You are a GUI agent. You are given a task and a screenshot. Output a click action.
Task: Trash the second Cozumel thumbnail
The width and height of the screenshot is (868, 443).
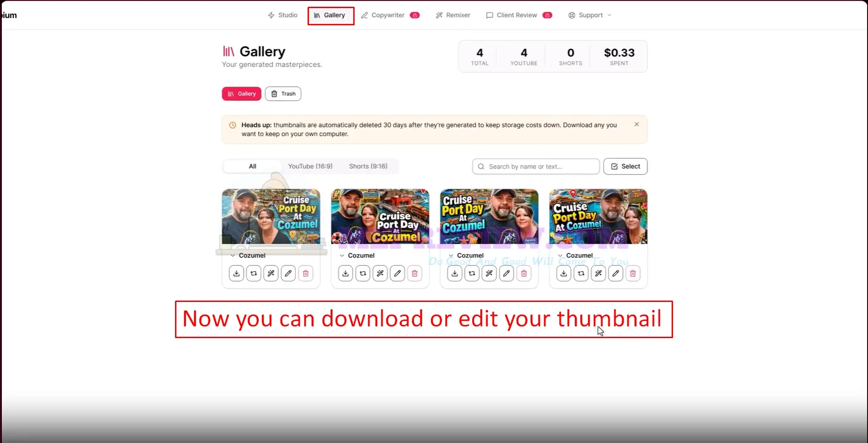coord(415,273)
